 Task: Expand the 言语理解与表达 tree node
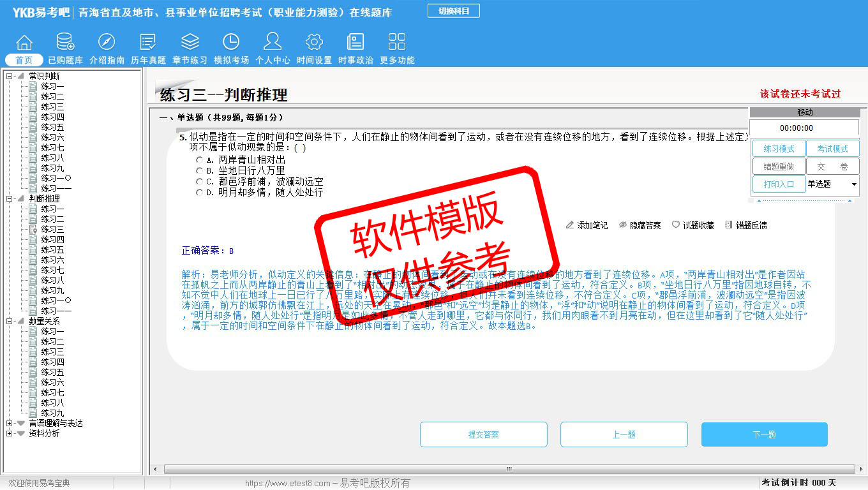coord(10,423)
